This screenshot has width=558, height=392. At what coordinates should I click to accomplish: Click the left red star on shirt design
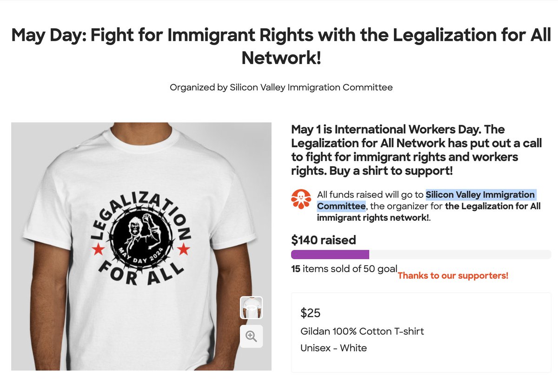pyautogui.click(x=98, y=251)
